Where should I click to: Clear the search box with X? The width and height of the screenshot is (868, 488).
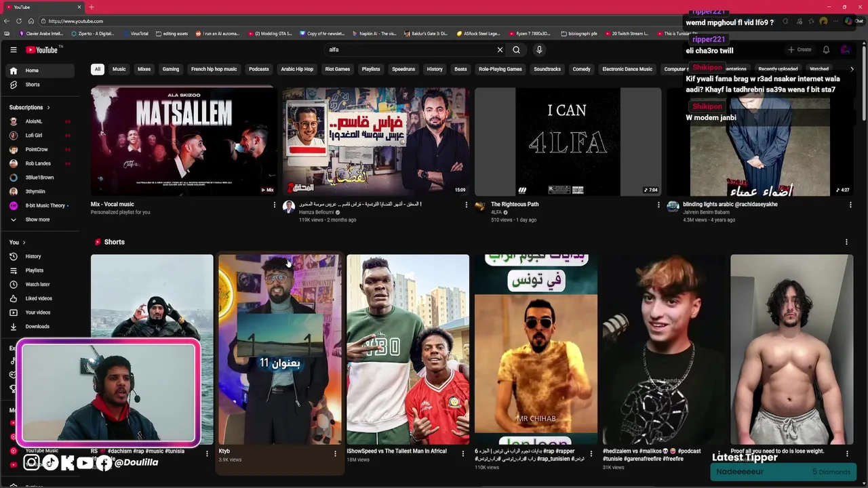pos(500,49)
